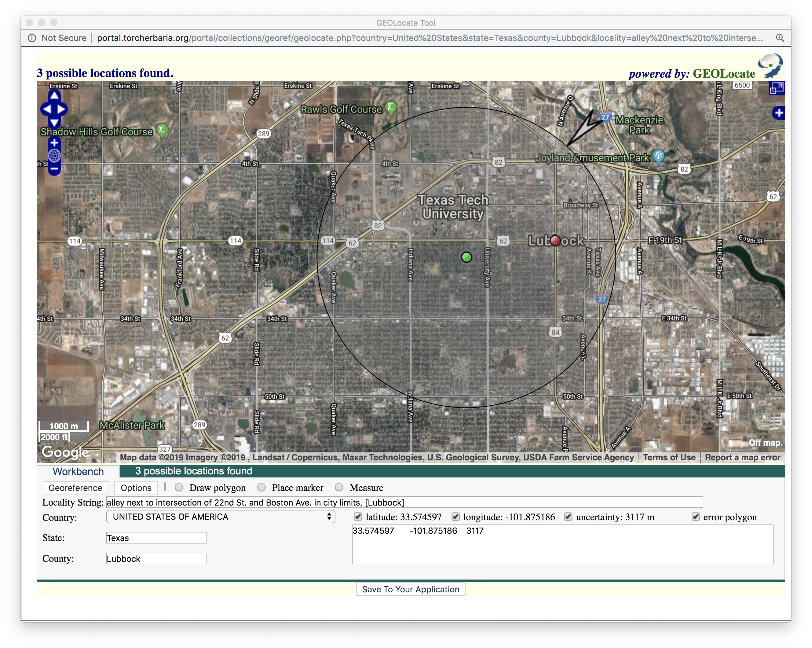Select the Measure radio button
This screenshot has height=648, width=812.
tap(339, 488)
